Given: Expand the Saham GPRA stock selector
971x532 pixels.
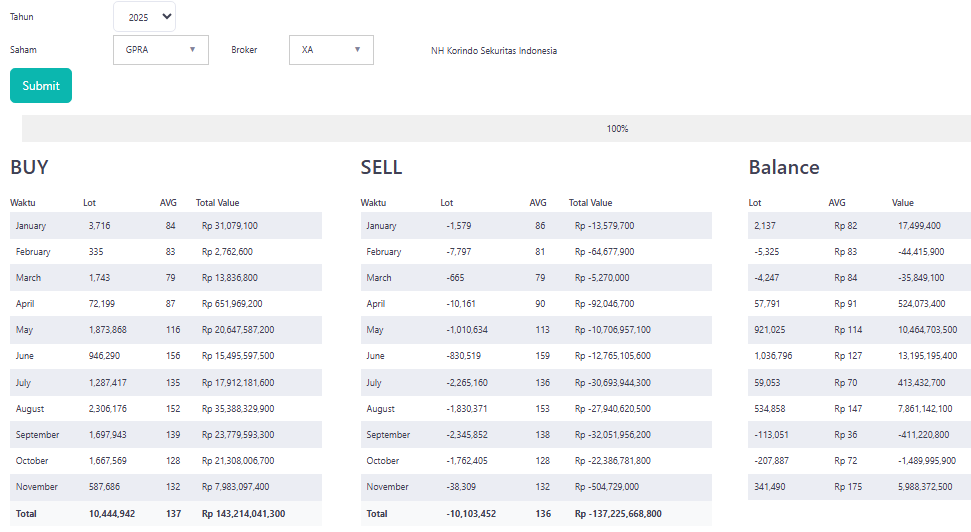Looking at the screenshot, I should click(161, 50).
